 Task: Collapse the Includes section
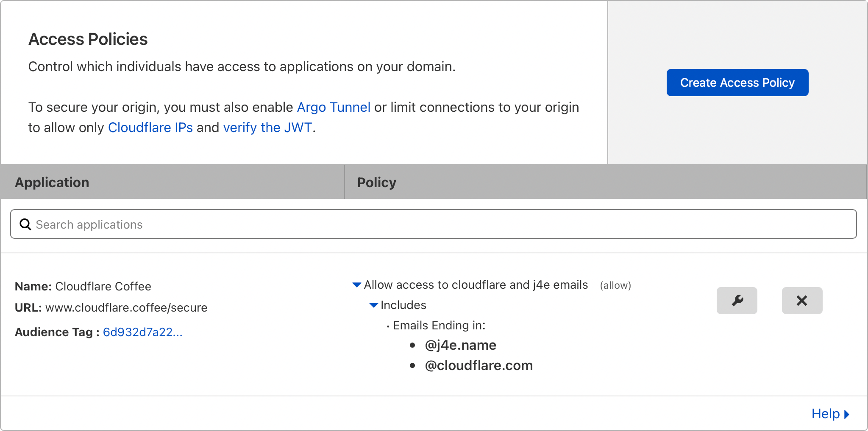[x=373, y=305]
